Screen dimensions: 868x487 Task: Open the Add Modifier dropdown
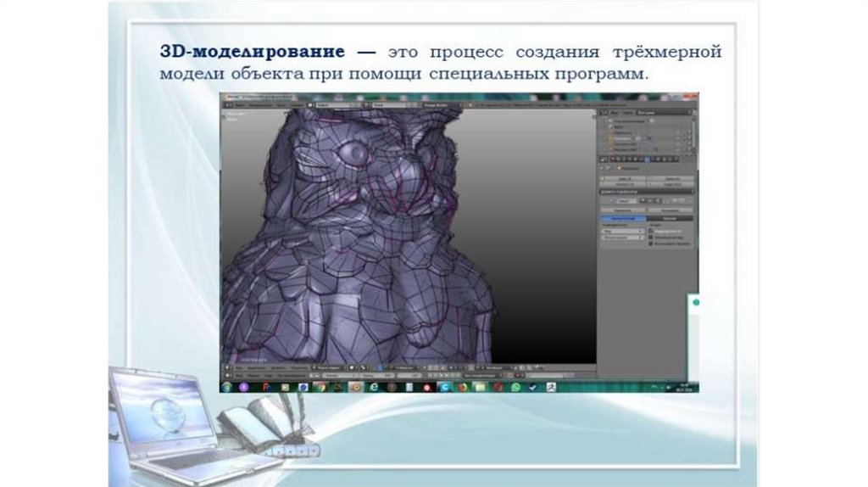tap(647, 192)
